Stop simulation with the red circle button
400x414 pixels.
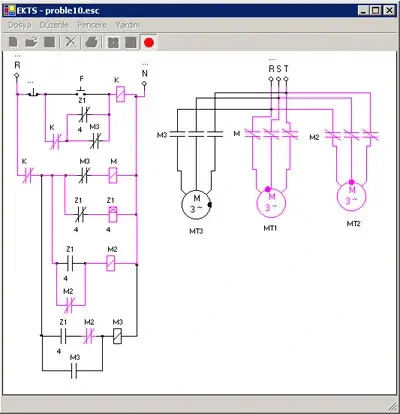click(149, 43)
